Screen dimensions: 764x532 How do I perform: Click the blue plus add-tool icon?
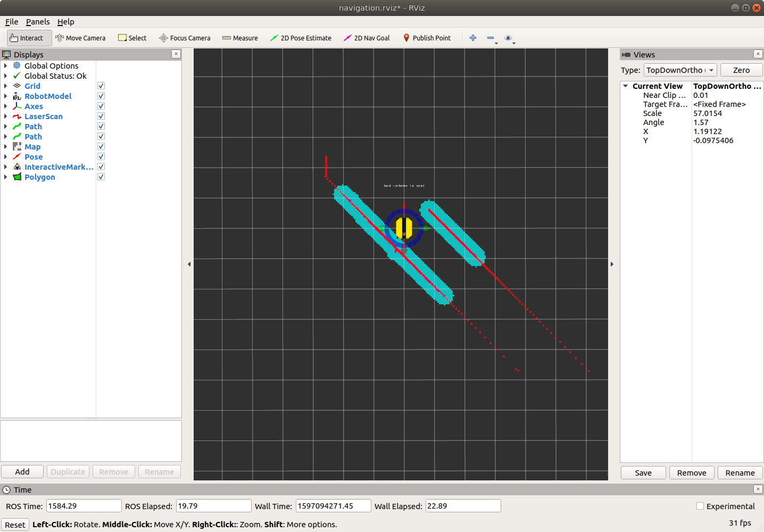[473, 38]
